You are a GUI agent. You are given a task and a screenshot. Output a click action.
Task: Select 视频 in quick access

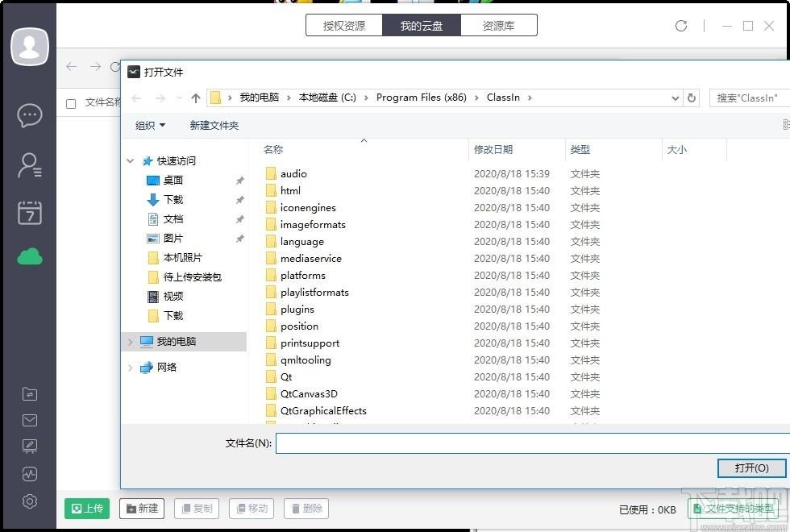click(173, 297)
